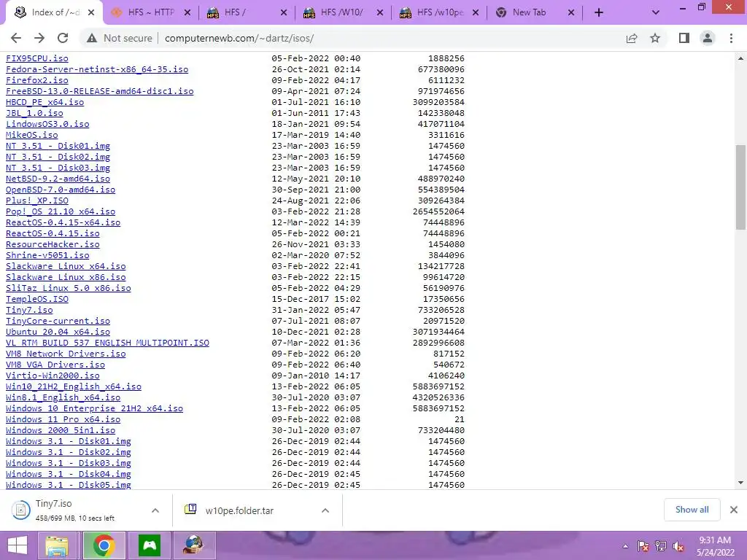Open NT 3.51 - Disk02.img link

click(x=58, y=157)
